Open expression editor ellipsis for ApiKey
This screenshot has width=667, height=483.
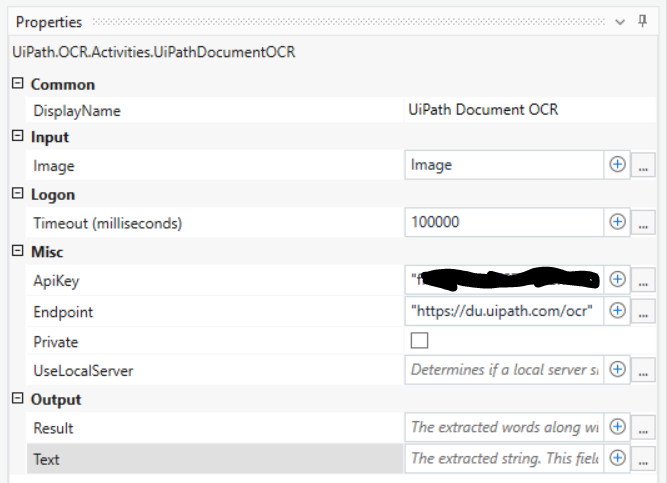[643, 280]
